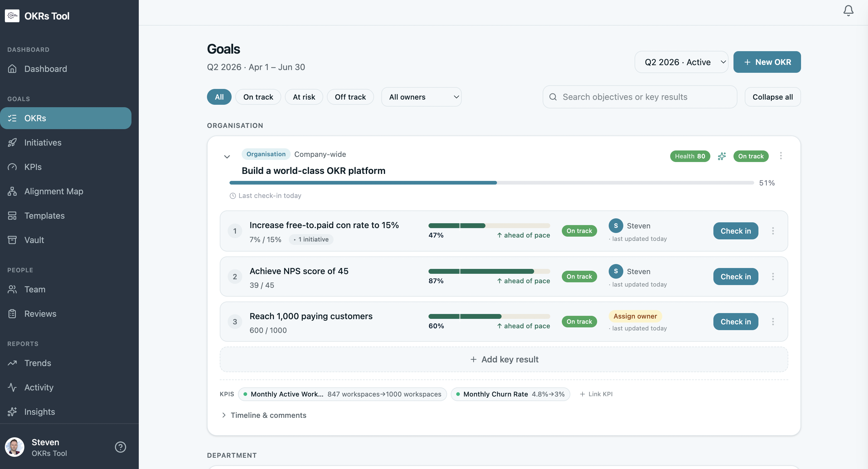This screenshot has height=469, width=868.
Task: Open the three-dot menu on the objective
Action: pos(781,156)
